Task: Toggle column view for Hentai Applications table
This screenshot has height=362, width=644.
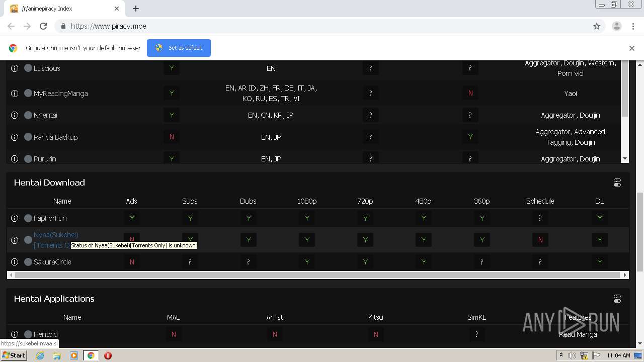Action: (x=617, y=299)
